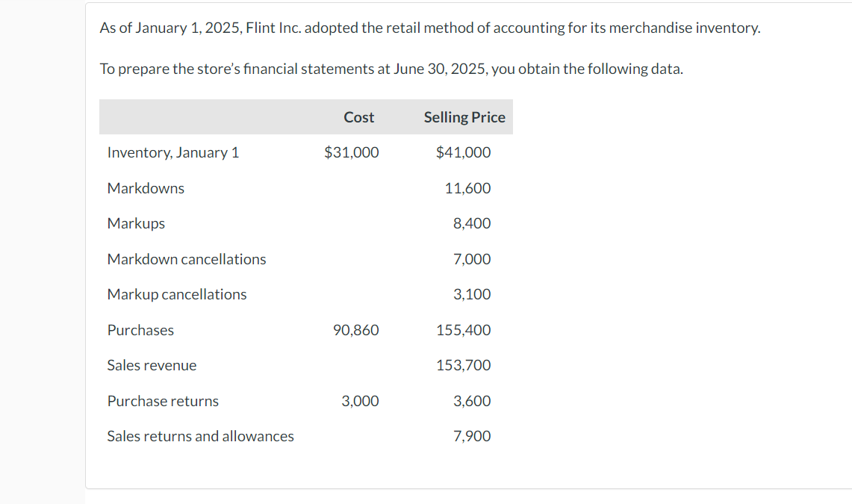Image resolution: width=852 pixels, height=504 pixels.
Task: Select the Markdown cancellations label
Action: (187, 259)
